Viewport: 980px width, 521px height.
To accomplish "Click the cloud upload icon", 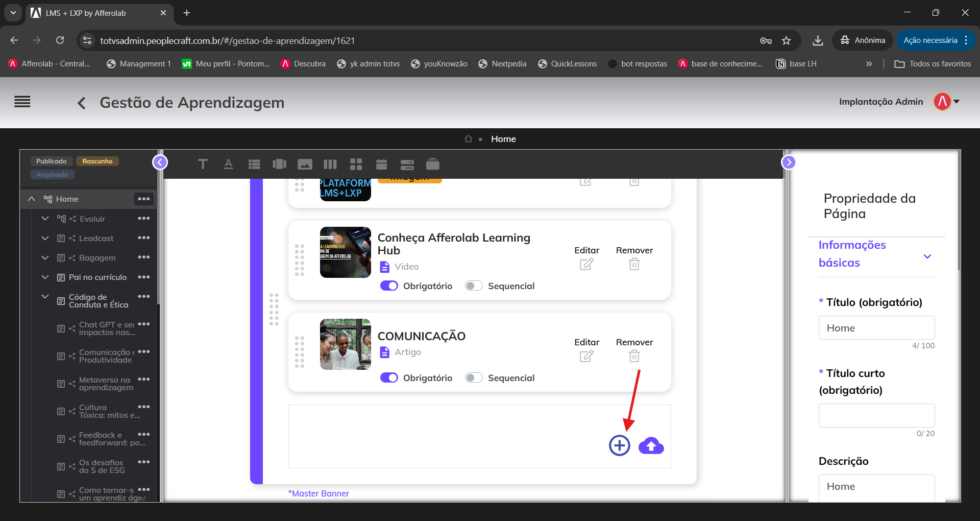I will (651, 445).
